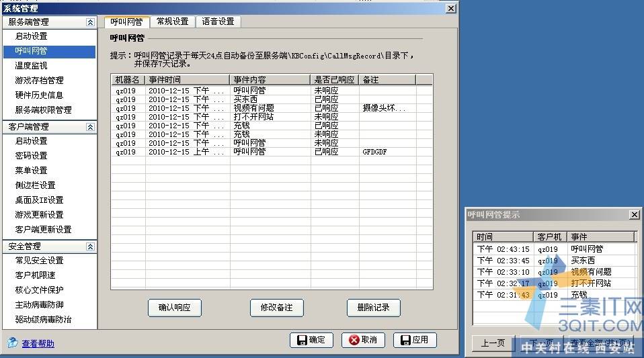Image resolution: width=644 pixels, height=358 pixels.
Task: Select the 视频有问题 record row
Action: pos(272,108)
